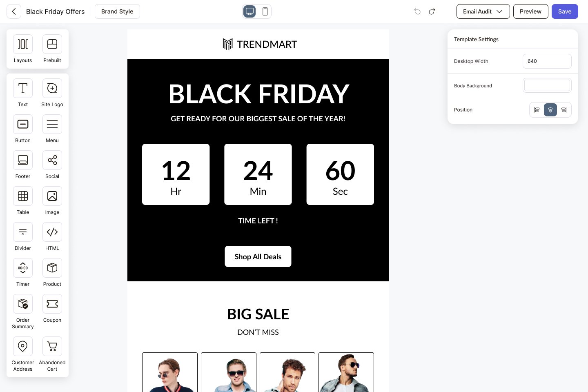Choose the Social block icon
The image size is (588, 392).
[52, 160]
